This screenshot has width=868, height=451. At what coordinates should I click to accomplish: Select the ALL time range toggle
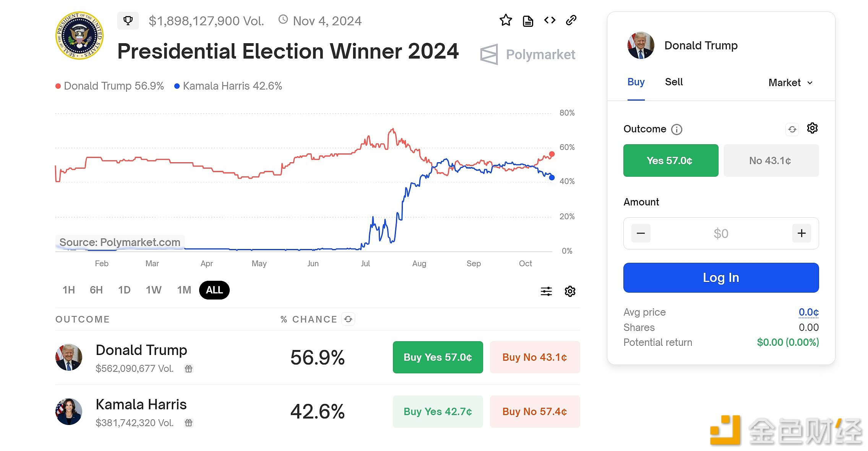[214, 290]
